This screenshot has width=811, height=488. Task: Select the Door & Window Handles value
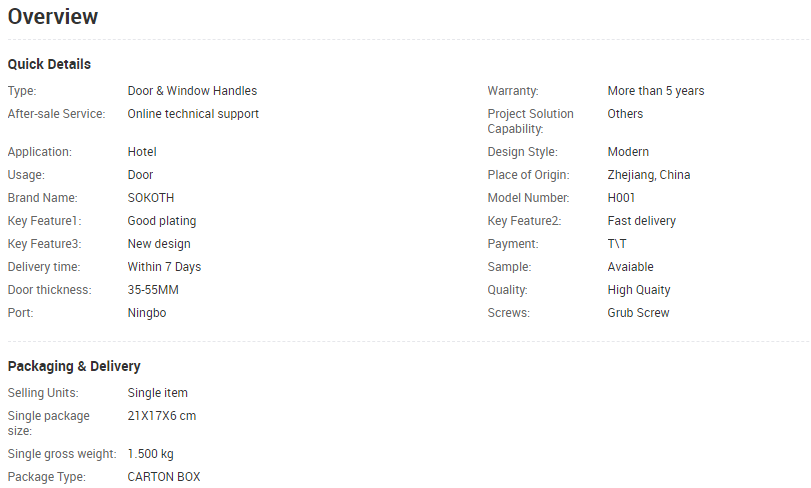192,91
